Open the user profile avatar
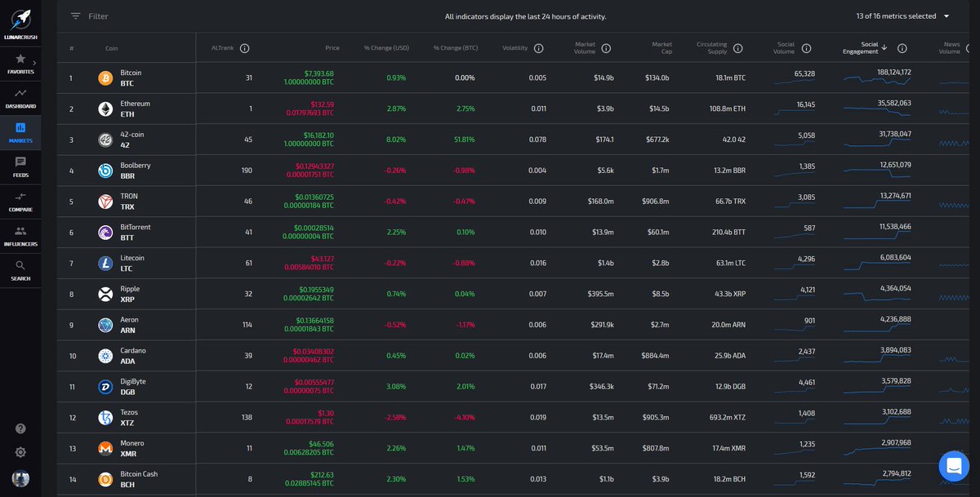Screen dimensions: 980x497 click(x=20, y=479)
